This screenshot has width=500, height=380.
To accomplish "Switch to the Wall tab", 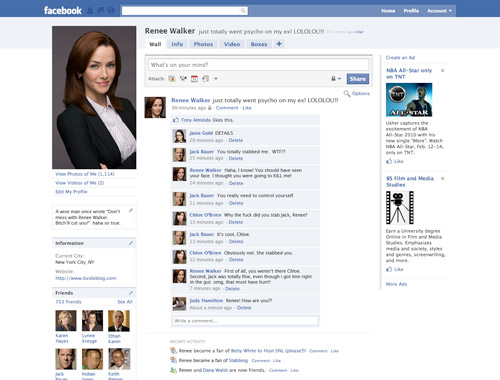I will tap(155, 44).
